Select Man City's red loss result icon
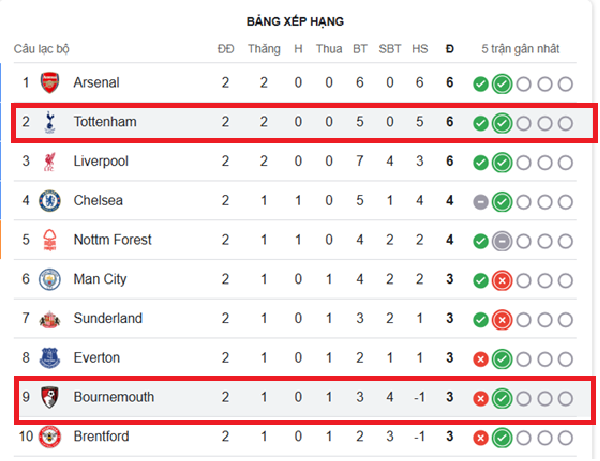 pos(502,281)
